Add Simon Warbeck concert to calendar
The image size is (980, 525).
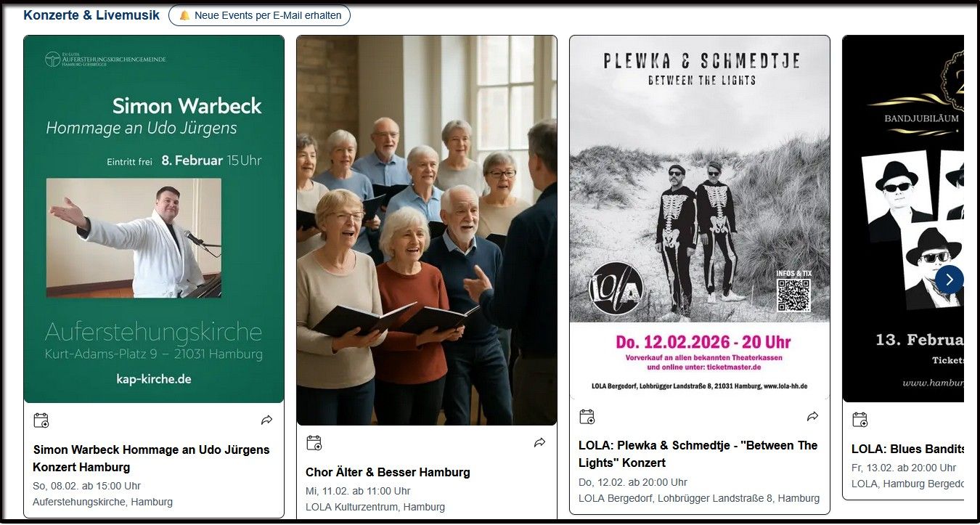[x=41, y=420]
